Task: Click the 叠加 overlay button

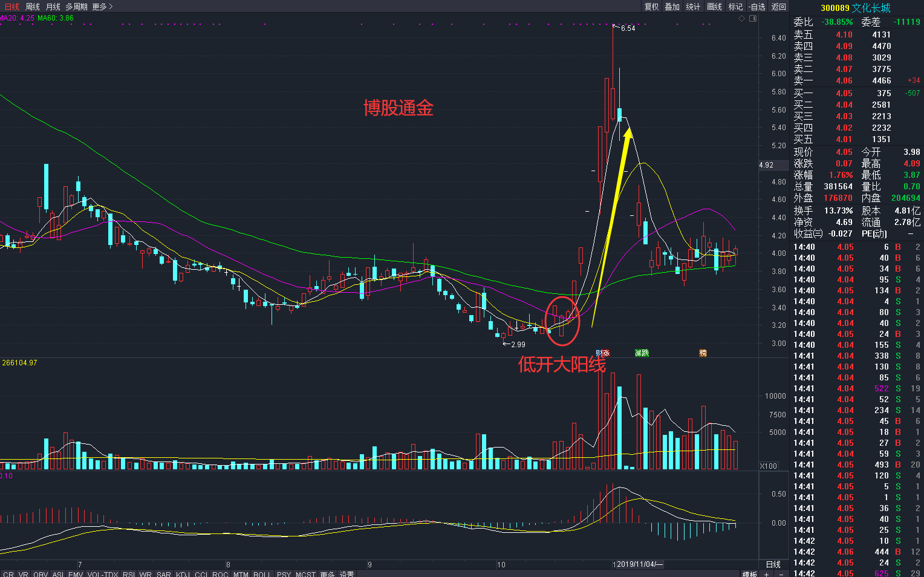Action: coord(672,7)
